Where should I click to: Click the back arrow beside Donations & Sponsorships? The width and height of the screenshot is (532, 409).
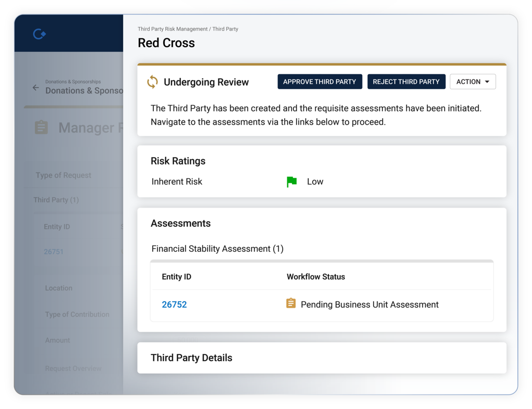(36, 88)
